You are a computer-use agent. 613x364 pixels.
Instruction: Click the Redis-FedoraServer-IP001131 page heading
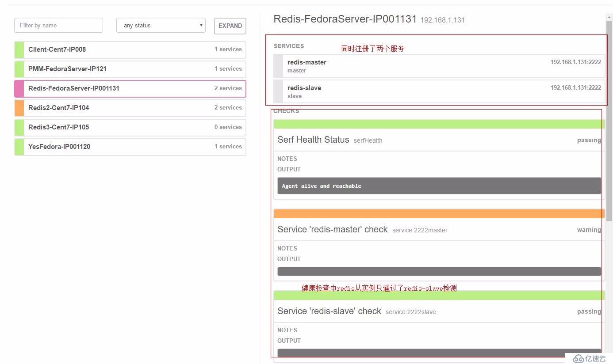(345, 19)
